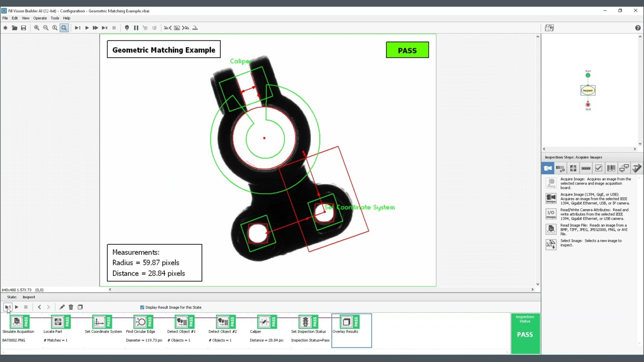Open the Help menu
Screen dimensions: 644x362
click(66, 18)
